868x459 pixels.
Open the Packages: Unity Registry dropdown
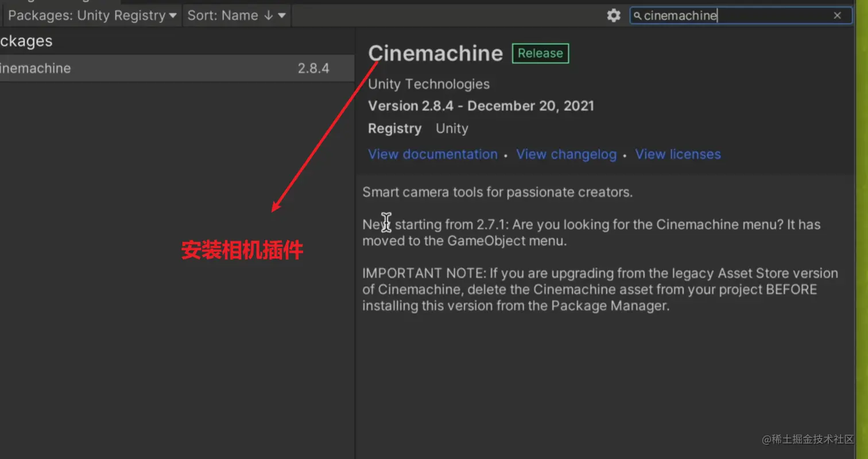[92, 16]
